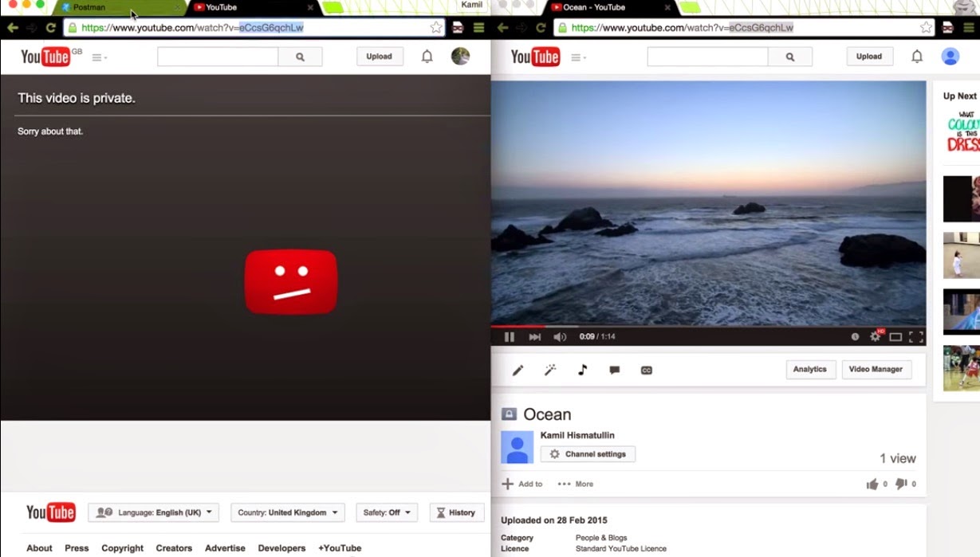This screenshot has width=980, height=557.
Task: Open guide menu in right window
Action: click(579, 57)
